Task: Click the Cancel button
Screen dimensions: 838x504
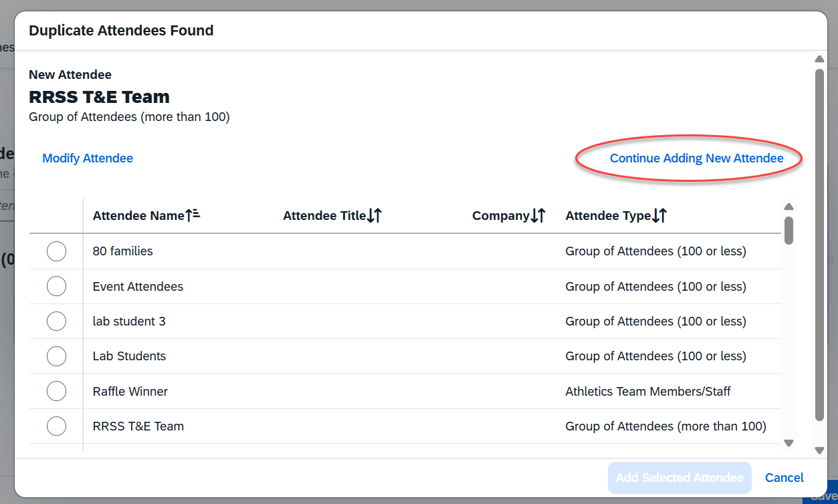Action: (784, 477)
